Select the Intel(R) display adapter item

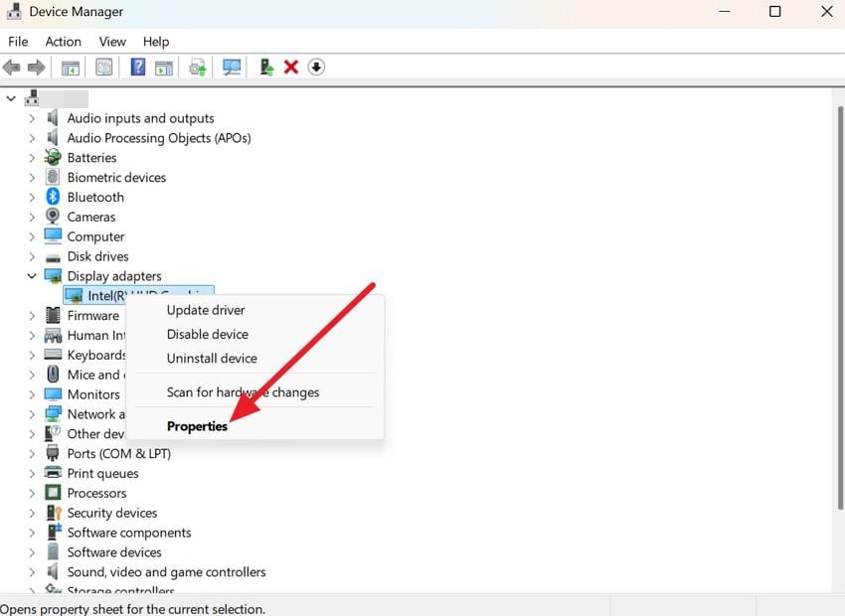pos(138,294)
